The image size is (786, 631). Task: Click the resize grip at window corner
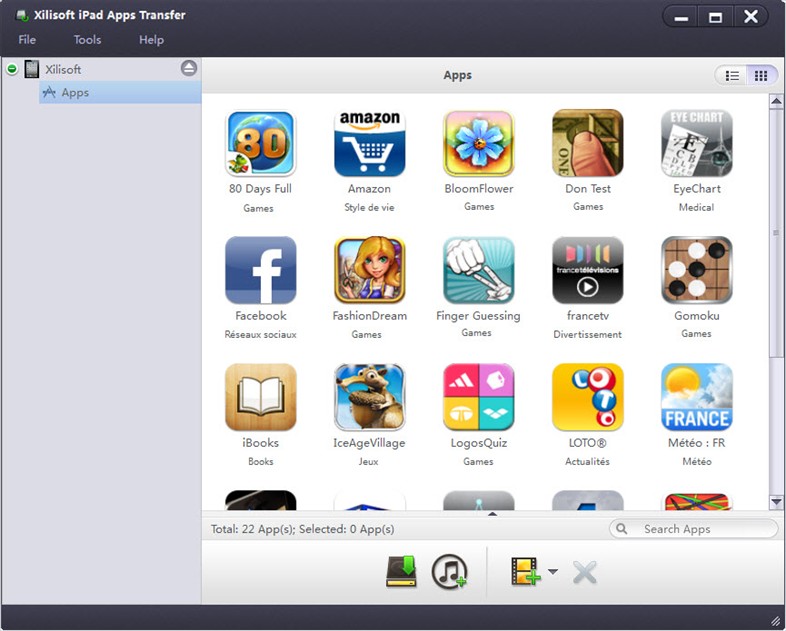click(x=775, y=622)
